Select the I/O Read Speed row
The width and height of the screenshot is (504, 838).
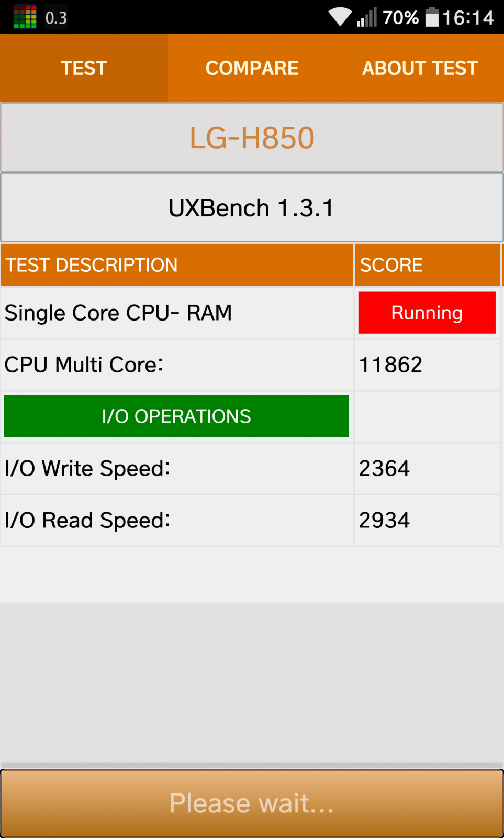point(251,520)
